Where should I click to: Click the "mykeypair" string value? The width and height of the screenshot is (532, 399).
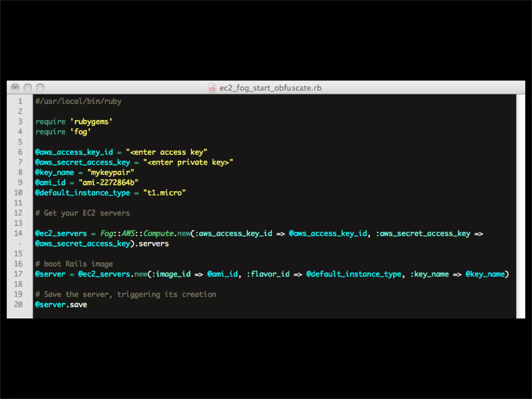click(x=110, y=172)
